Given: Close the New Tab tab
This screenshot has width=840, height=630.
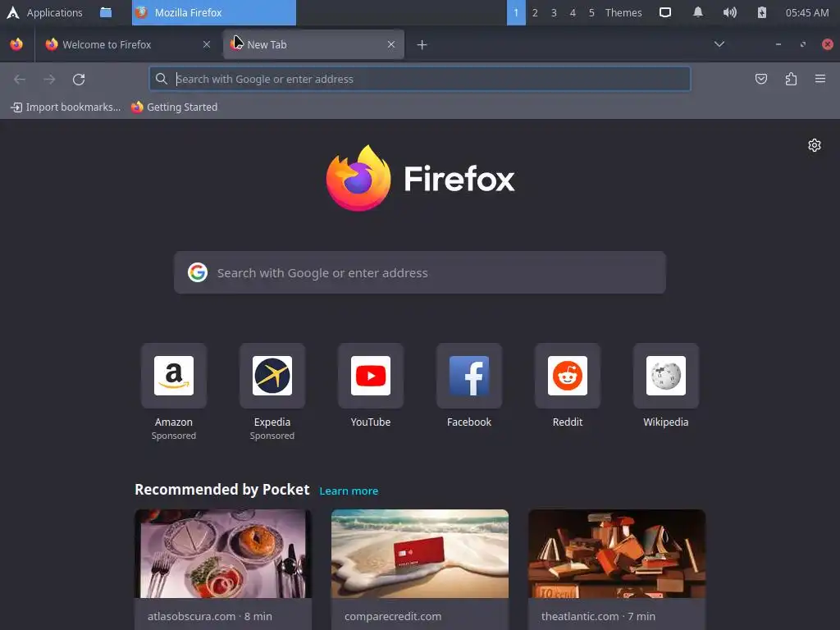Looking at the screenshot, I should pyautogui.click(x=391, y=44).
